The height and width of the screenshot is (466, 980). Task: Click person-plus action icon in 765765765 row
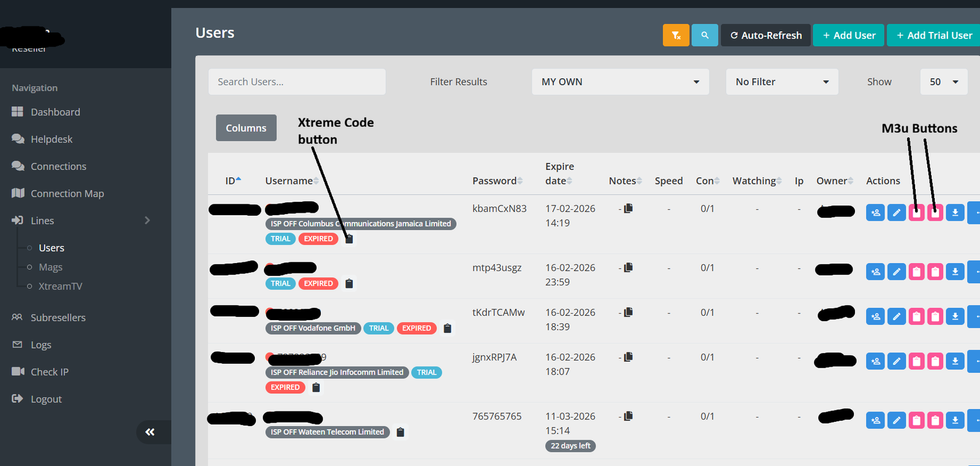[x=875, y=421]
